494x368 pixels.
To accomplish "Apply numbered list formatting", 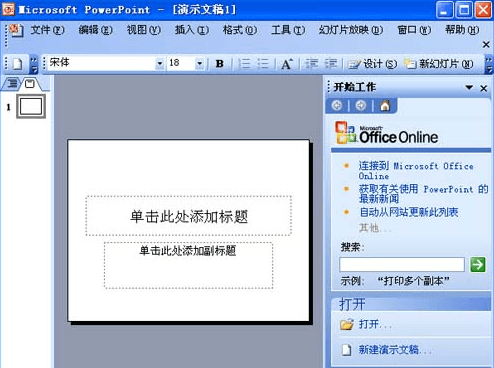I will point(245,63).
